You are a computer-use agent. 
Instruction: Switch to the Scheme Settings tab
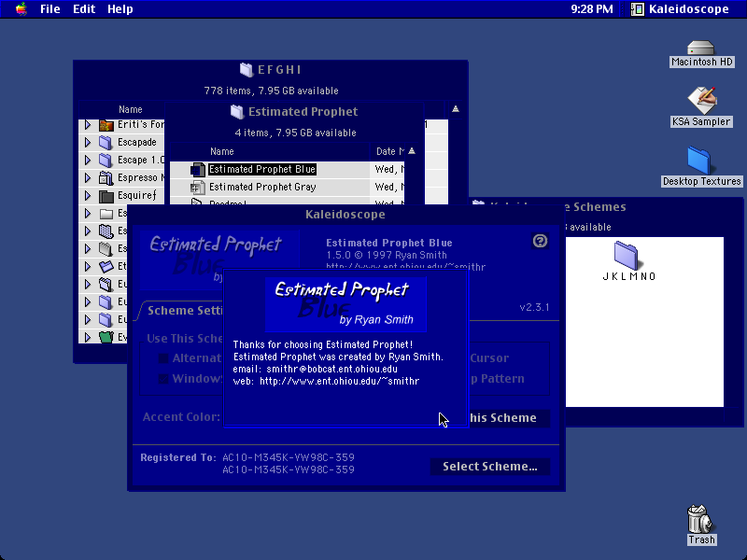tap(185, 311)
